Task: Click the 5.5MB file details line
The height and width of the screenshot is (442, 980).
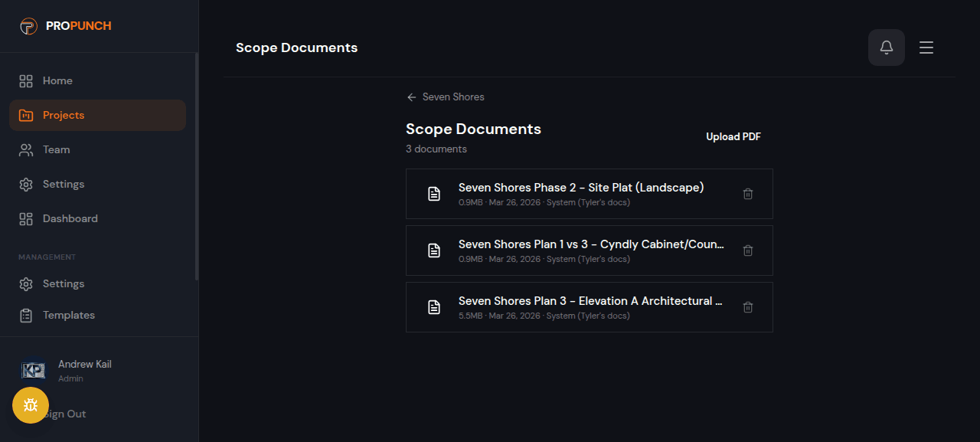Action: (x=544, y=316)
